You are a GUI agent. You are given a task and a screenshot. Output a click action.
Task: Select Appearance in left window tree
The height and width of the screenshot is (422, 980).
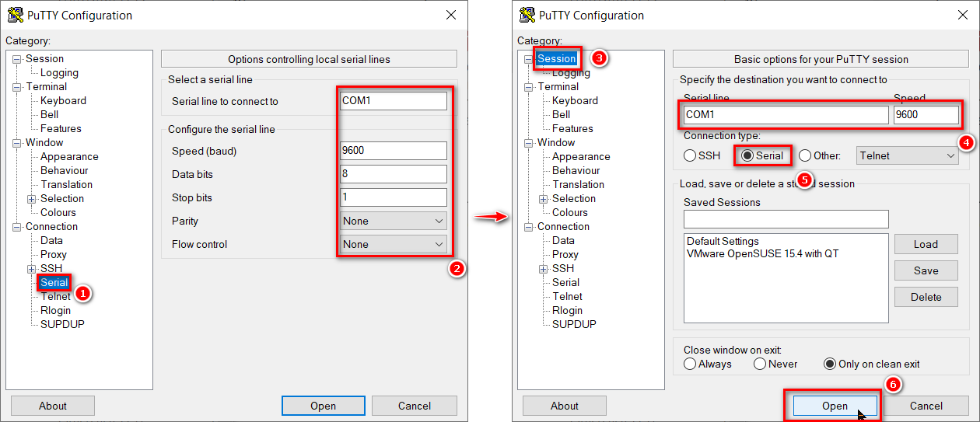tap(69, 156)
